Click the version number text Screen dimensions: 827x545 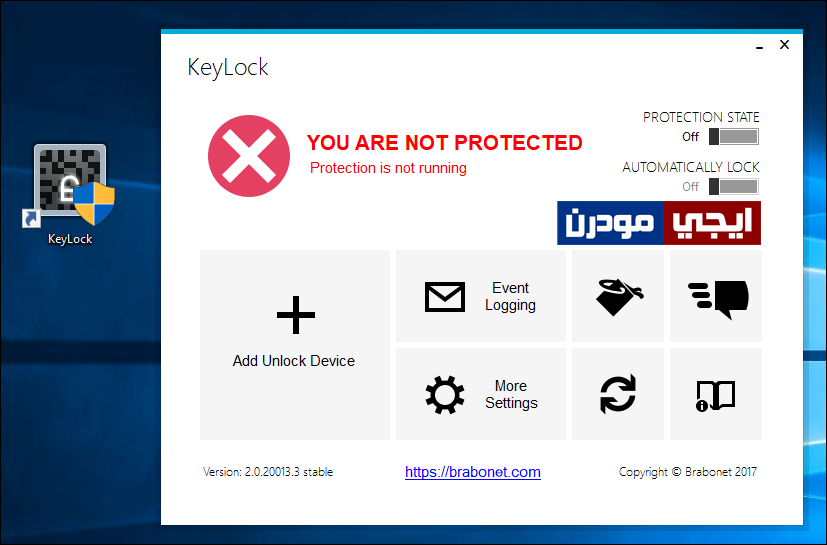pyautogui.click(x=268, y=472)
